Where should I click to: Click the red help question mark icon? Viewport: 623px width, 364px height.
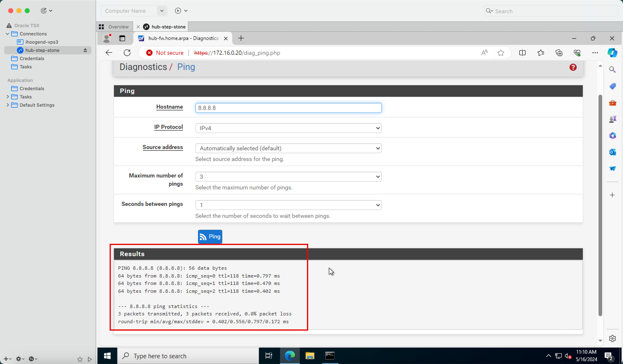(573, 67)
